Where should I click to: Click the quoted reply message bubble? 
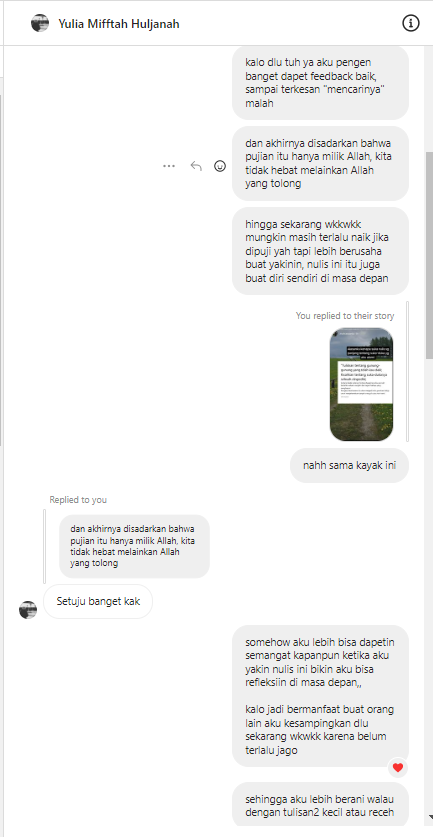(135, 546)
